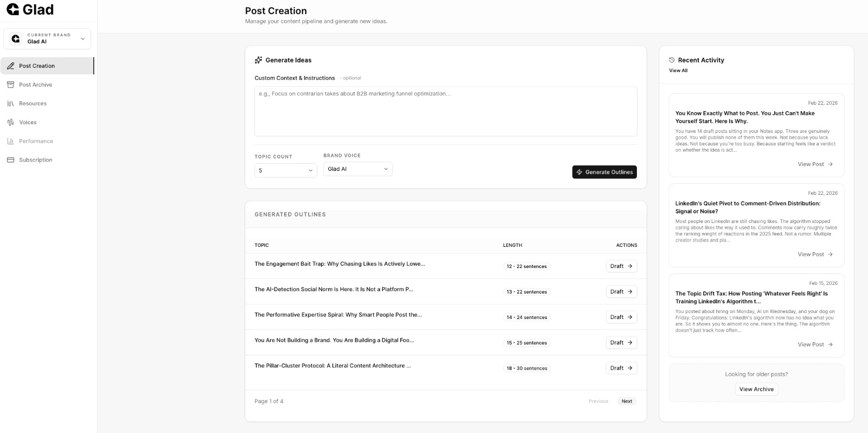The height and width of the screenshot is (433, 868).
Task: Focus the Custom Context & Instructions textbox
Action: pyautogui.click(x=445, y=111)
